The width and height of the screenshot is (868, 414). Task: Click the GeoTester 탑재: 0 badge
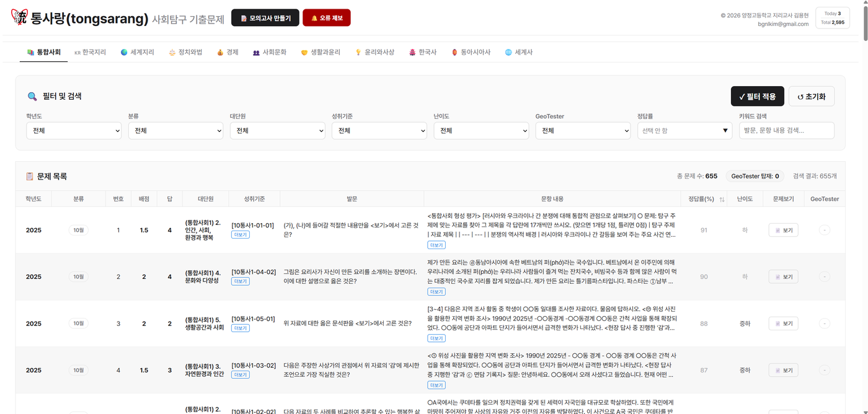coord(755,176)
